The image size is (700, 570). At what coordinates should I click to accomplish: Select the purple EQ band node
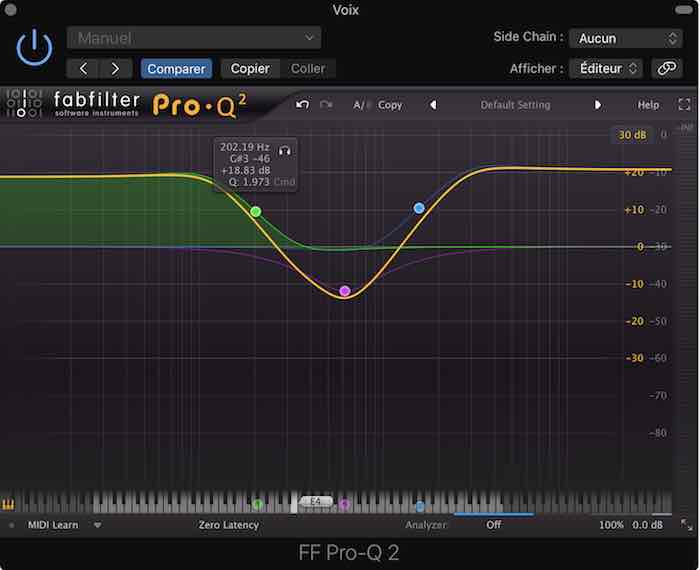click(344, 291)
